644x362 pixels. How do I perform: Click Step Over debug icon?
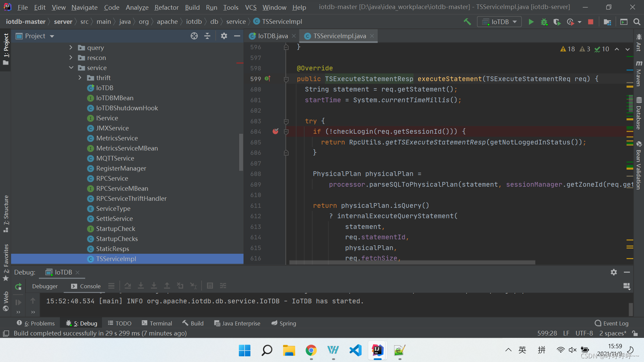[x=128, y=286]
